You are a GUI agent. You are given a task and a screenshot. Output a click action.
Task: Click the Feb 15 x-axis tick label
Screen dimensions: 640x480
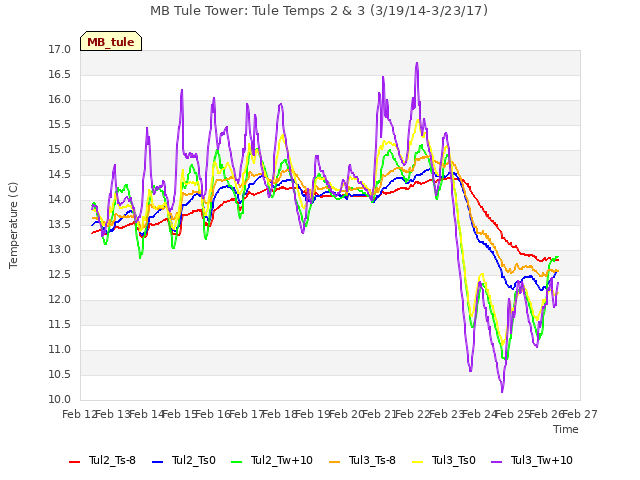point(180,415)
